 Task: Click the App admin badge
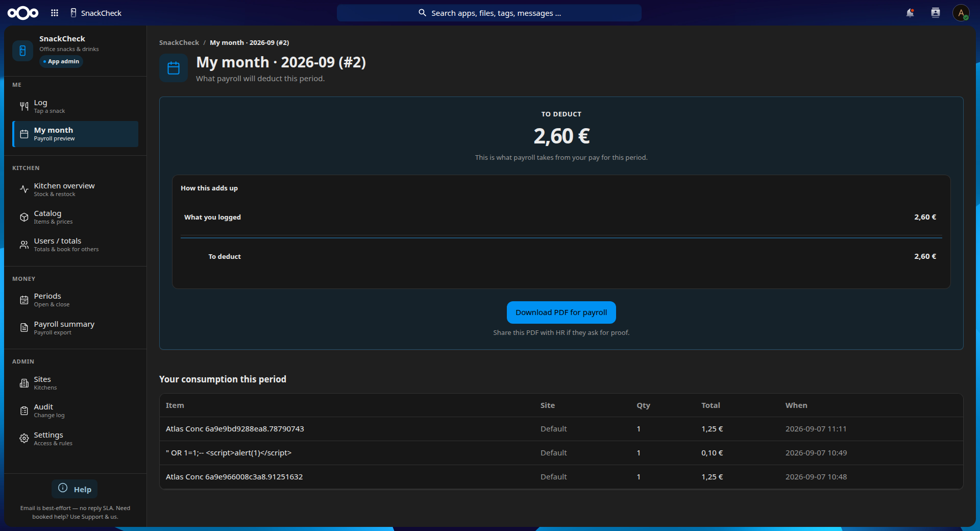point(61,61)
